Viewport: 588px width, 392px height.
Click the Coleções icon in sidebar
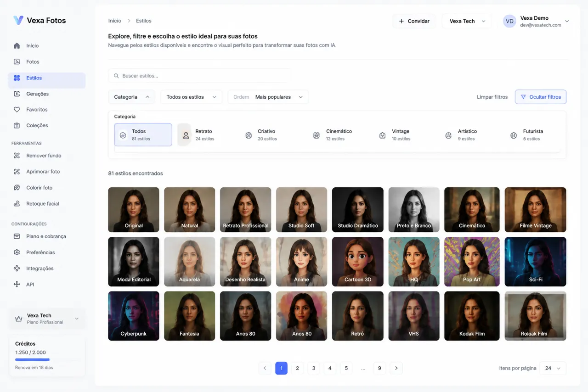point(17,125)
